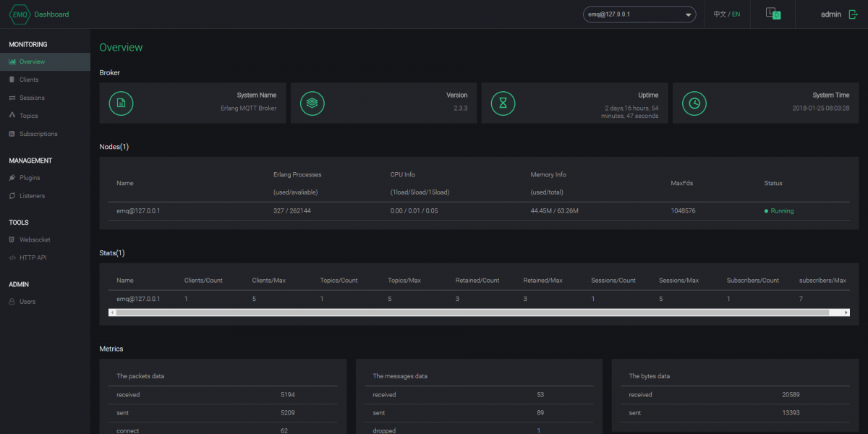Click the Version layers icon
Screen dimensions: 868x434
[x=312, y=103]
